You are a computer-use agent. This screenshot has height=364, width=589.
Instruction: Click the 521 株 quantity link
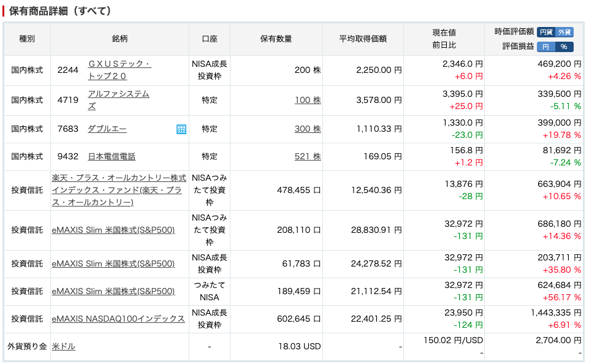click(x=308, y=156)
